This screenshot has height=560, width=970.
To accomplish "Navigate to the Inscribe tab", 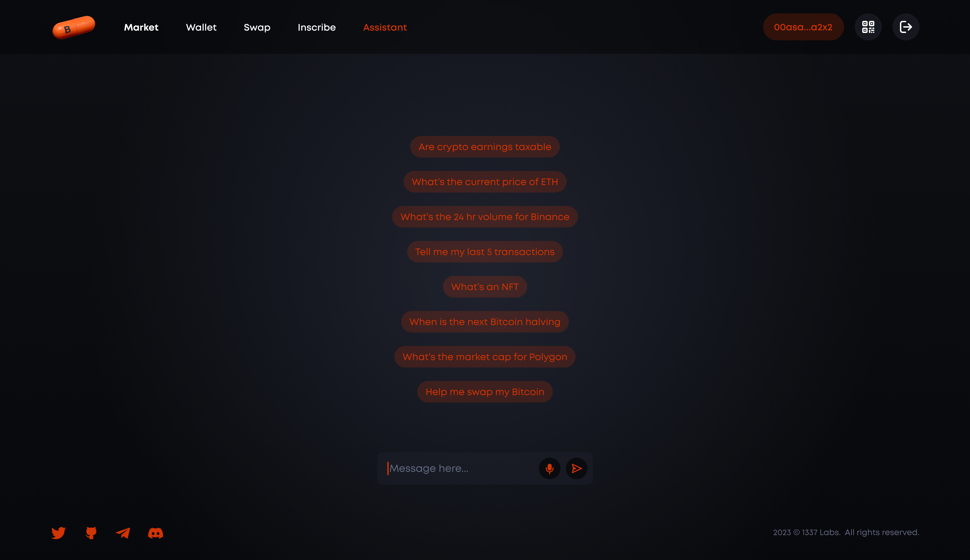I will coord(317,27).
